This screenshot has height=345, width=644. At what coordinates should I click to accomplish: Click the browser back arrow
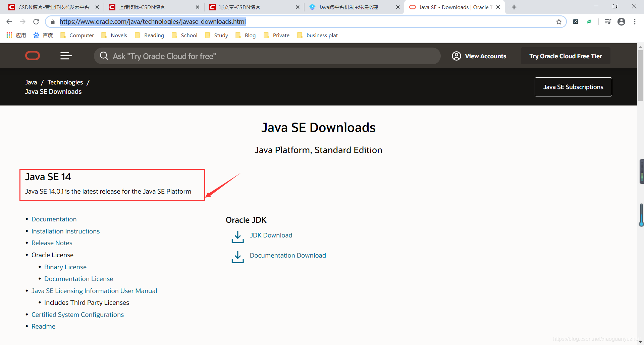(x=9, y=22)
